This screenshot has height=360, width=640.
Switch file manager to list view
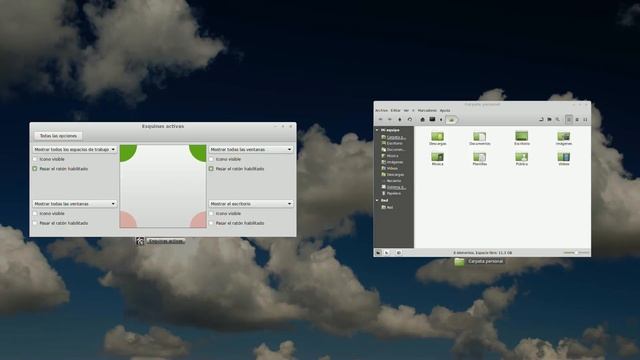[x=577, y=120]
